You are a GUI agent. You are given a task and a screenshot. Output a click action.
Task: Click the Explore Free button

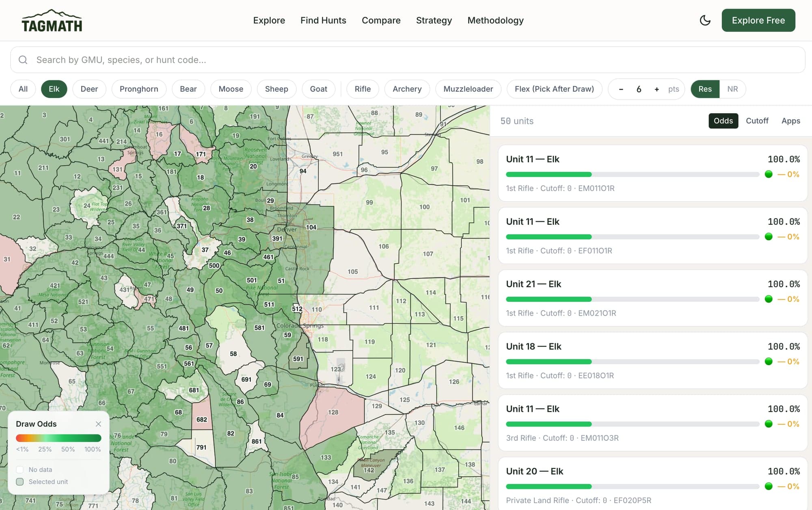click(758, 20)
